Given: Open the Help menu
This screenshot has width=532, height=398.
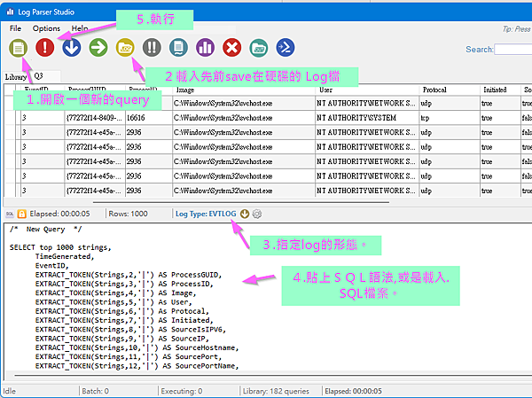Looking at the screenshot, I should pos(80,28).
